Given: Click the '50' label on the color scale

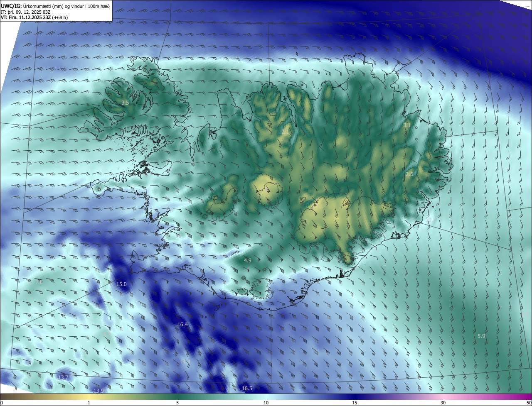Looking at the screenshot, I should [x=529, y=403].
